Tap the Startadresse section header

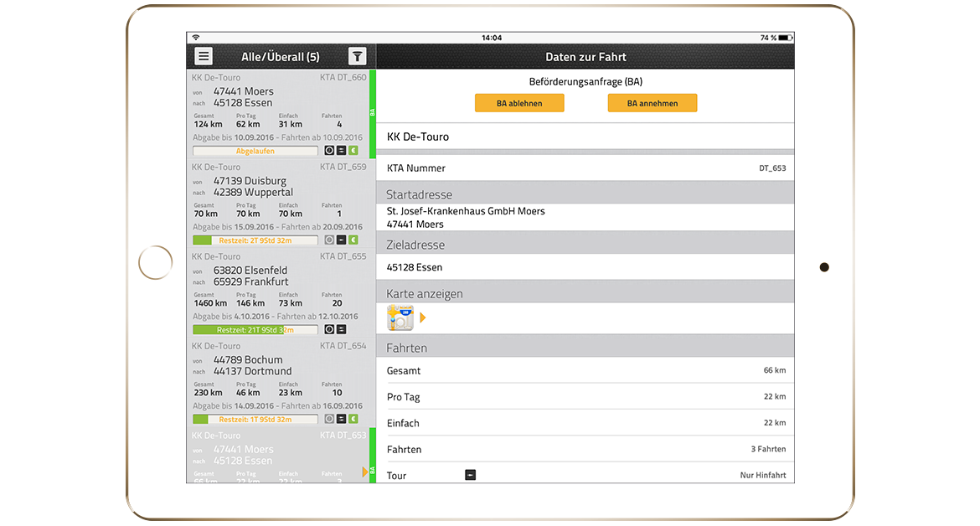coord(585,193)
